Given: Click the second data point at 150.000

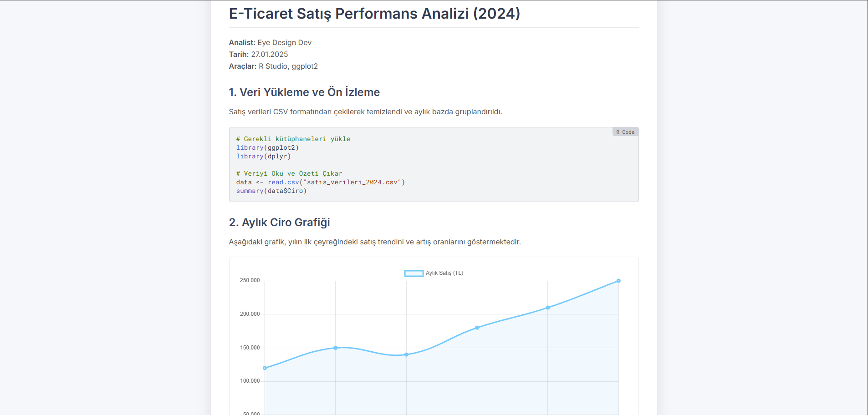Looking at the screenshot, I should pyautogui.click(x=336, y=348).
